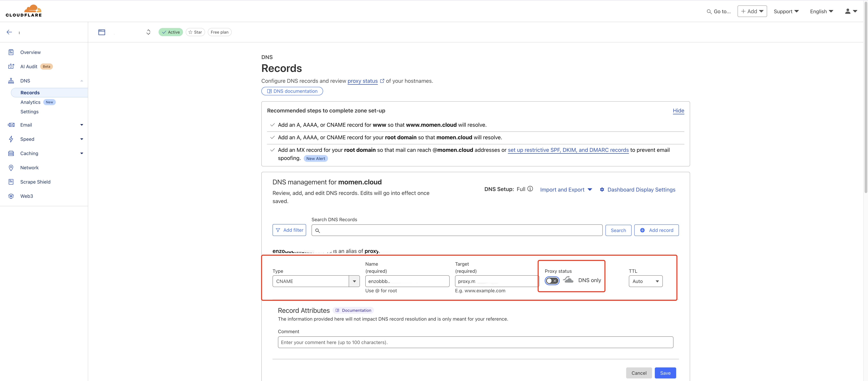868x381 pixels.
Task: Click the Dashboard Display Settings gear icon
Action: point(602,189)
